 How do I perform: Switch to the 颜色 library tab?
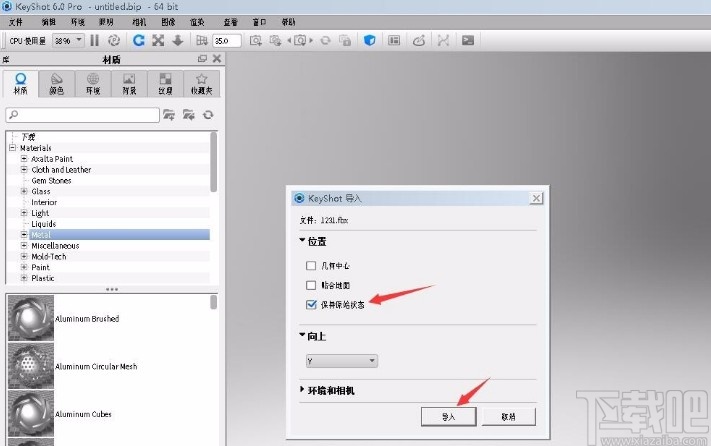pyautogui.click(x=57, y=84)
